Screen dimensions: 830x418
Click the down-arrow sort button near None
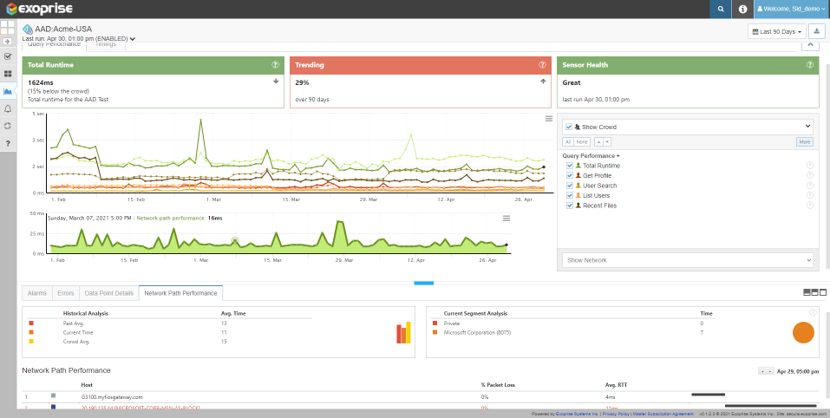[x=608, y=142]
